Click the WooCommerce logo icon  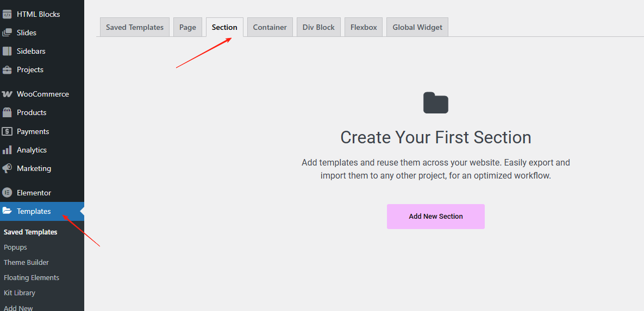[7, 94]
